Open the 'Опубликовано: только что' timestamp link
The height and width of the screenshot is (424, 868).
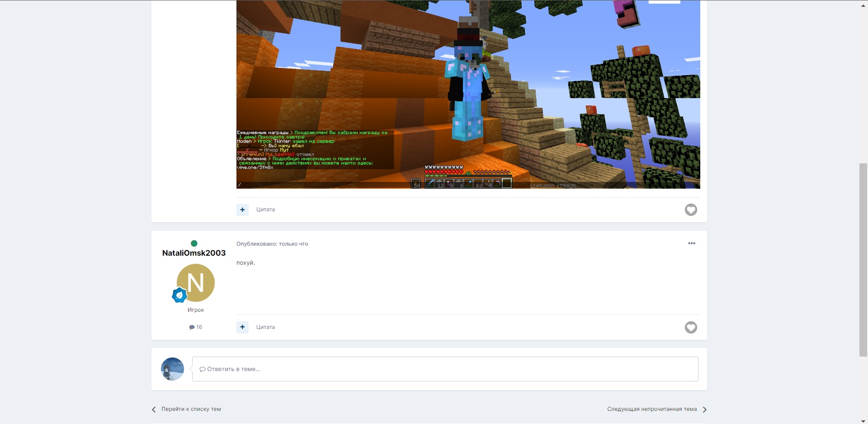272,244
